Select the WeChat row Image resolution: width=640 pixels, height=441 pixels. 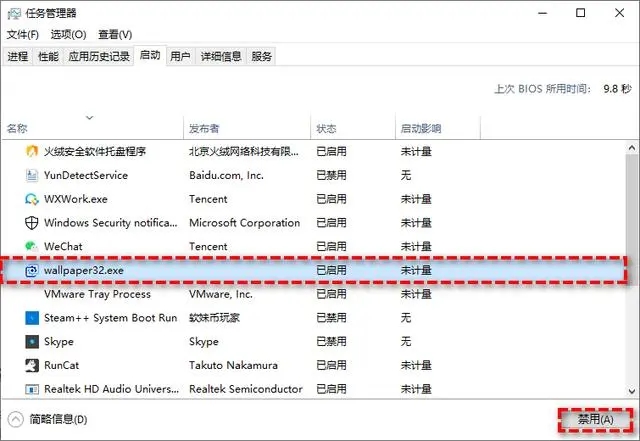pos(313,246)
